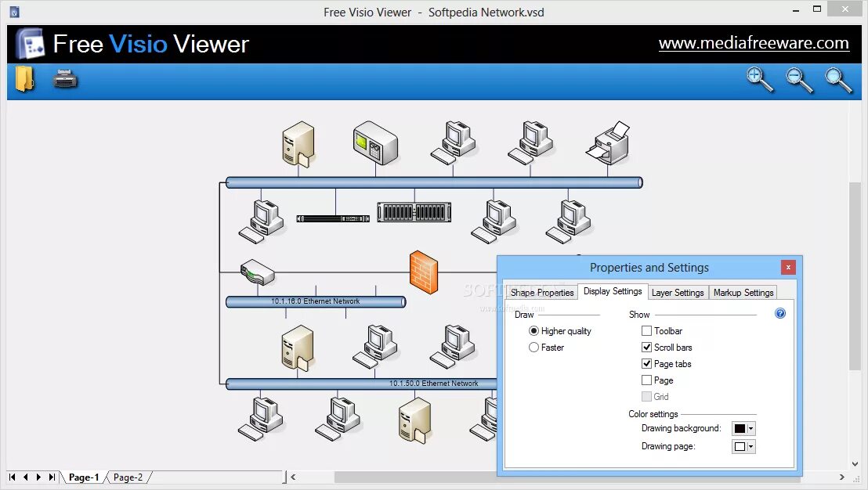
Task: Click the vertical scrollbar down arrow
Action: click(x=855, y=464)
